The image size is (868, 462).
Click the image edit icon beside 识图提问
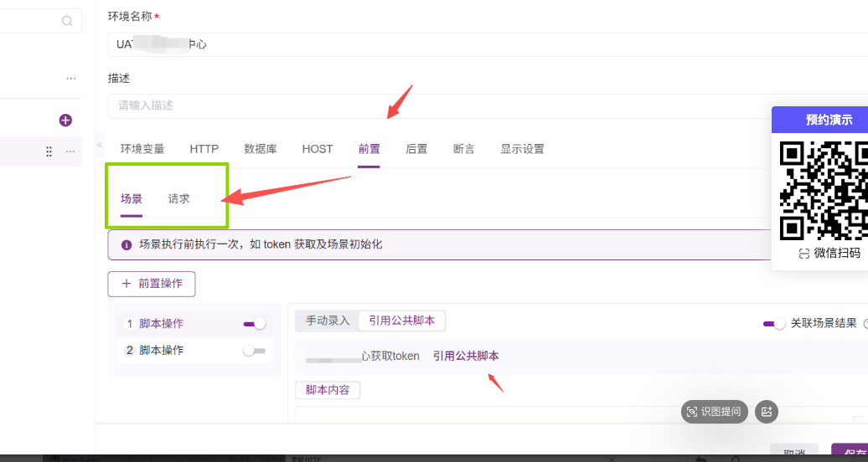click(766, 411)
